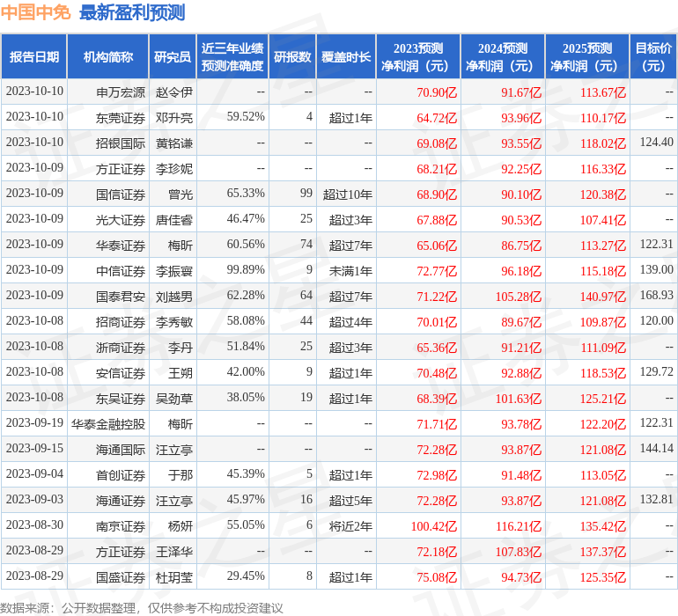Viewport: 678px width, 616px height.
Task: Click researcher name 王泽华
Action: (x=174, y=551)
